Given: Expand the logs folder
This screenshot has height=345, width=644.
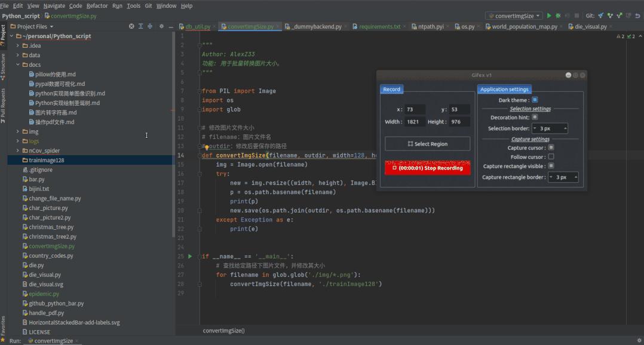Looking at the screenshot, I should [x=18, y=141].
